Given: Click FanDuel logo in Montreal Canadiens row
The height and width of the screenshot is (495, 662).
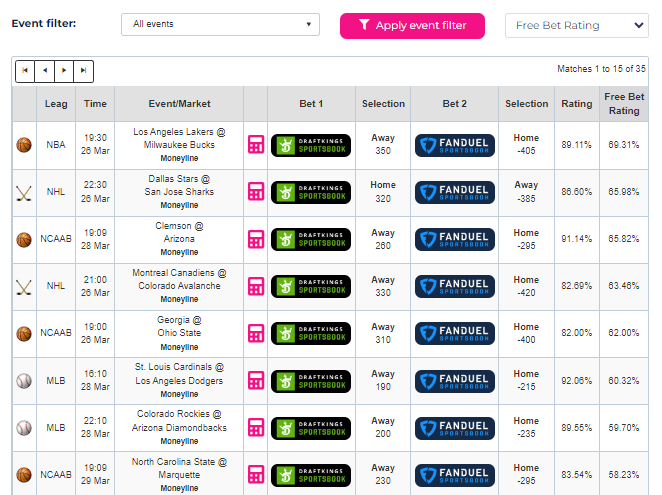Looking at the screenshot, I should click(455, 286).
